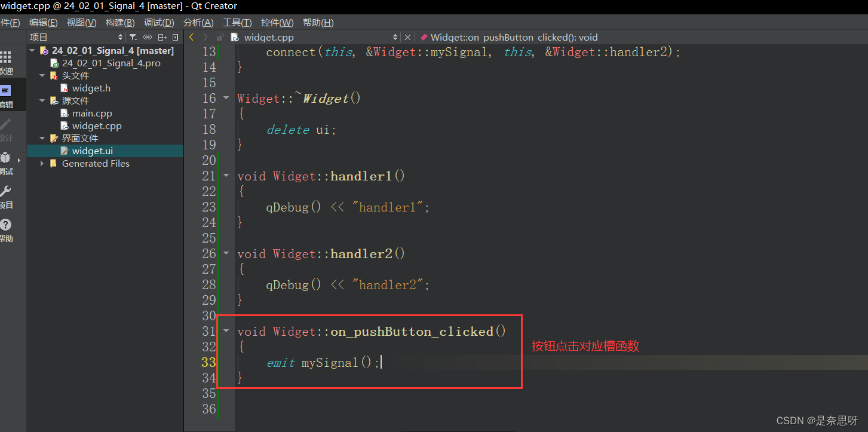Click the widget.cpp file type icon in editor bar
The image size is (868, 432).
pos(235,37)
